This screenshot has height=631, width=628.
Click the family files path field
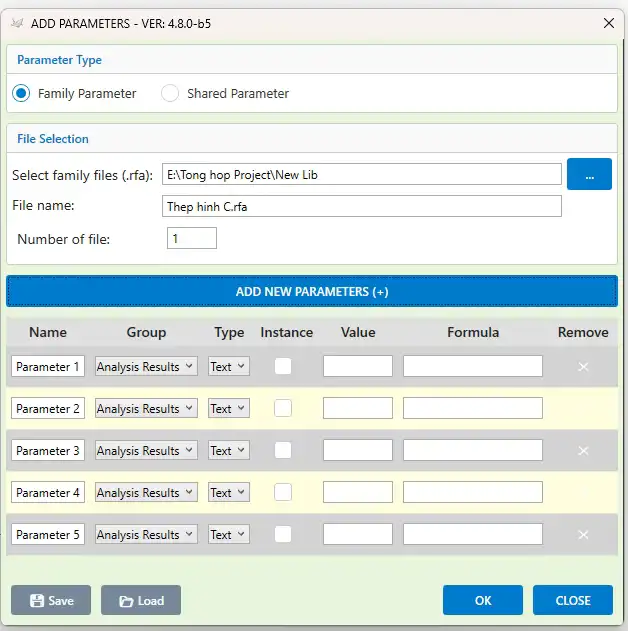(362, 174)
